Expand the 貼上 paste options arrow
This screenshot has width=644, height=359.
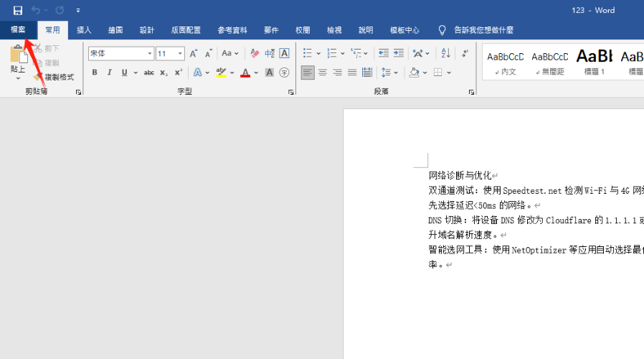coord(18,78)
